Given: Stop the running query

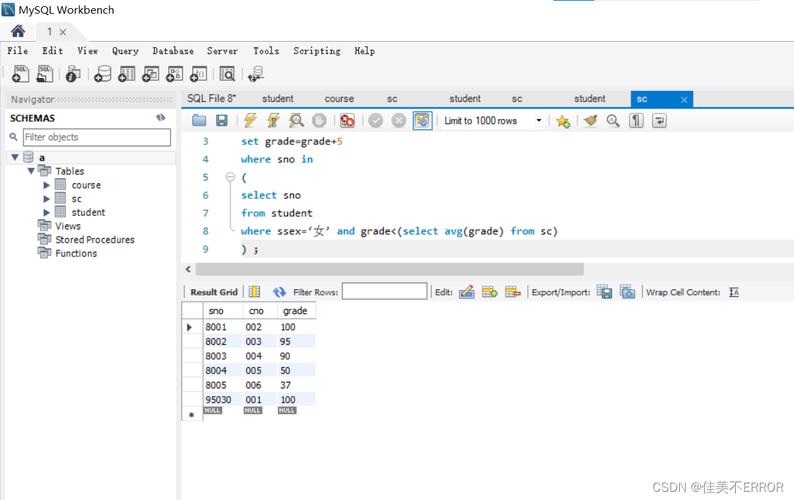Looking at the screenshot, I should coord(319,121).
